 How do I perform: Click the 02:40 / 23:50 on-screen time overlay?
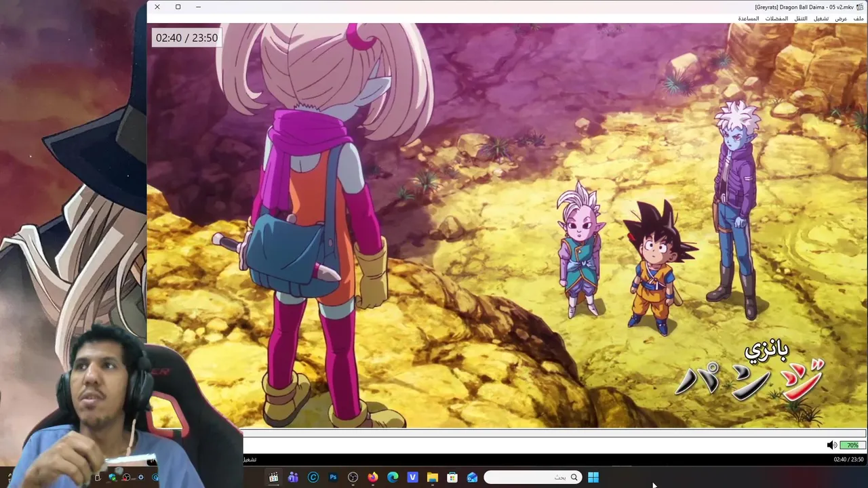tap(186, 38)
